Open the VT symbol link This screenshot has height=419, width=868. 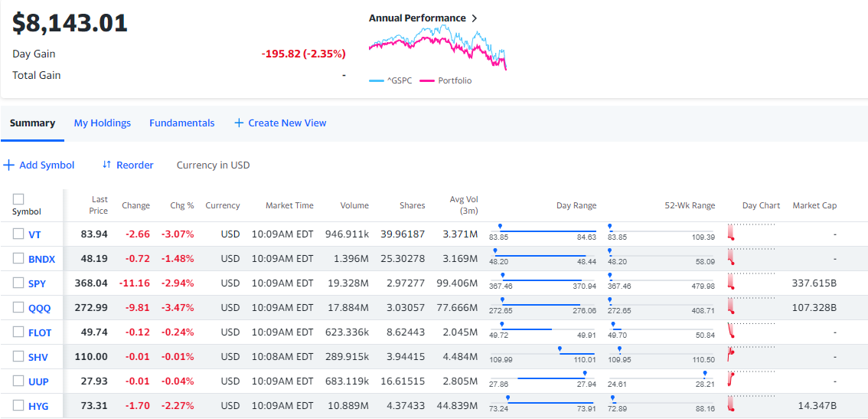(35, 235)
